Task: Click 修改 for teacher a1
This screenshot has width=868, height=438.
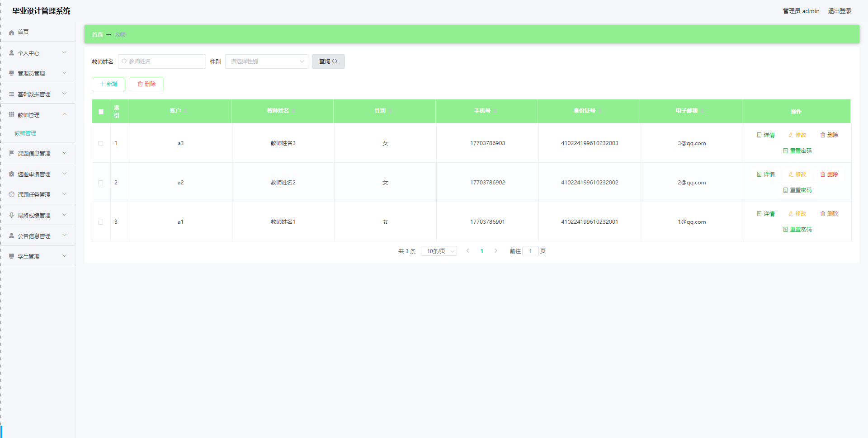Action: 797,214
